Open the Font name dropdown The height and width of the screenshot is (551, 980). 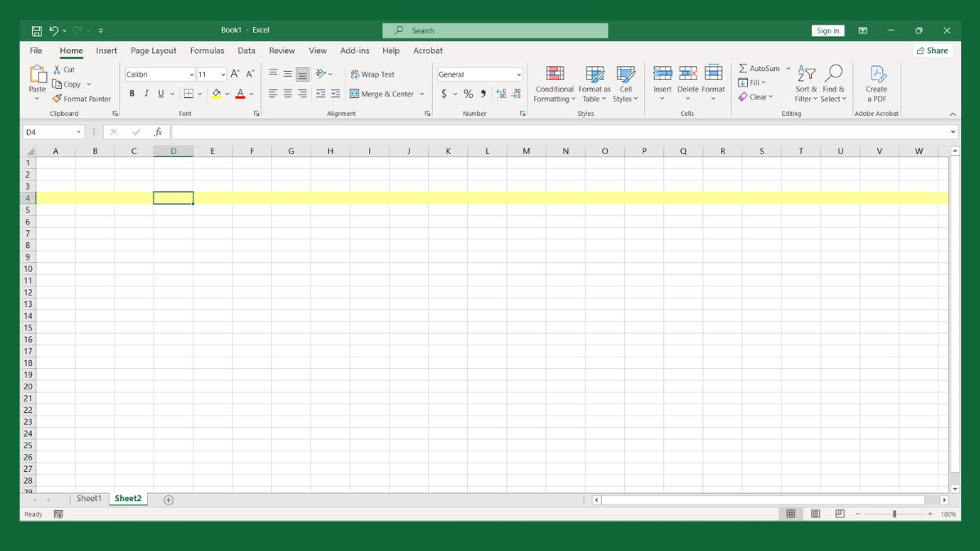(x=190, y=74)
